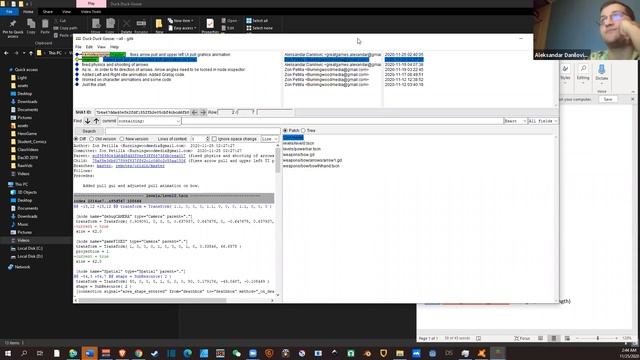Click Select none in Explorer ribbon
640x360 pixels.
(260, 28)
